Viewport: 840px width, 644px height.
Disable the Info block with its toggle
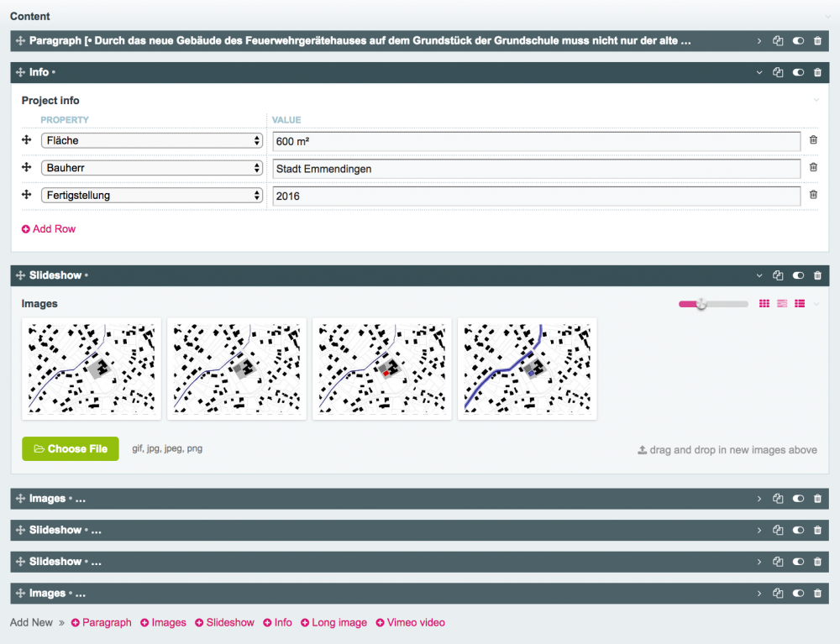798,72
